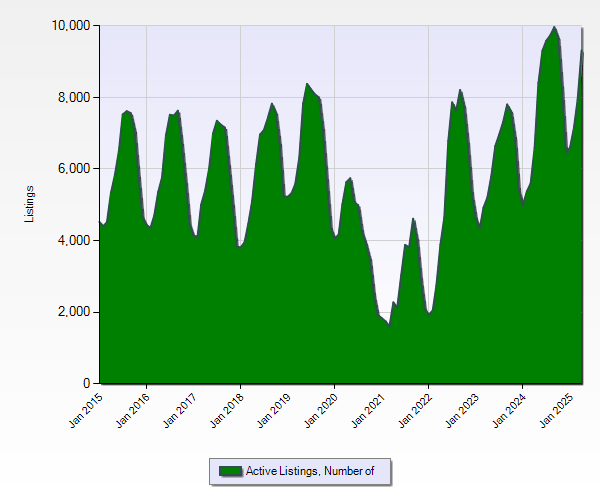Select the 8,000 y-axis label
Viewport: 600px width, 500px height.
(x=74, y=97)
